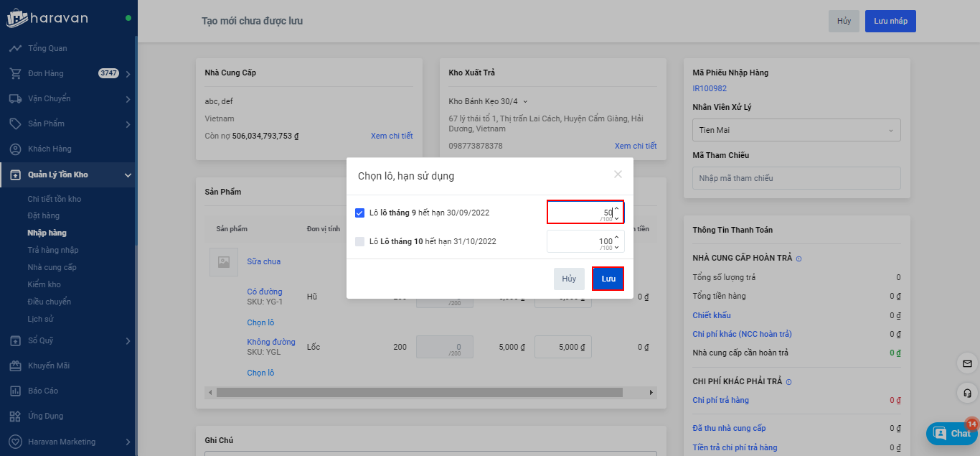Screen dimensions: 980x456
Task: Click Hủy button in dialog
Action: click(x=569, y=279)
